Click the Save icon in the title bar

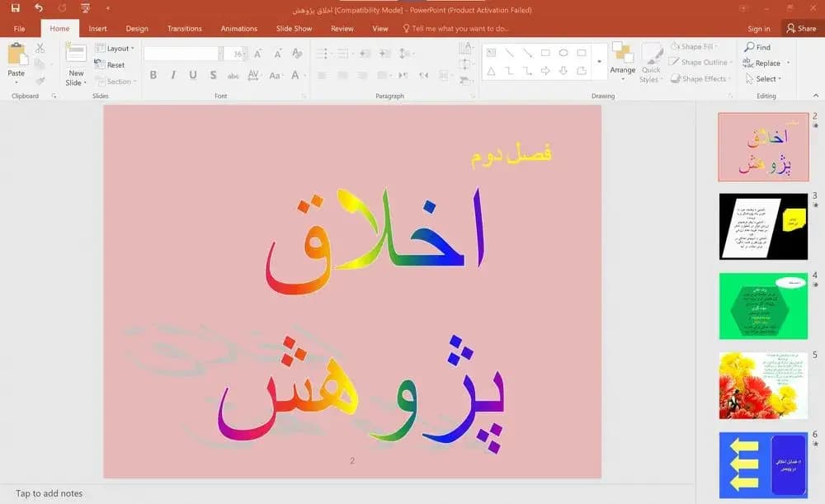(15, 8)
